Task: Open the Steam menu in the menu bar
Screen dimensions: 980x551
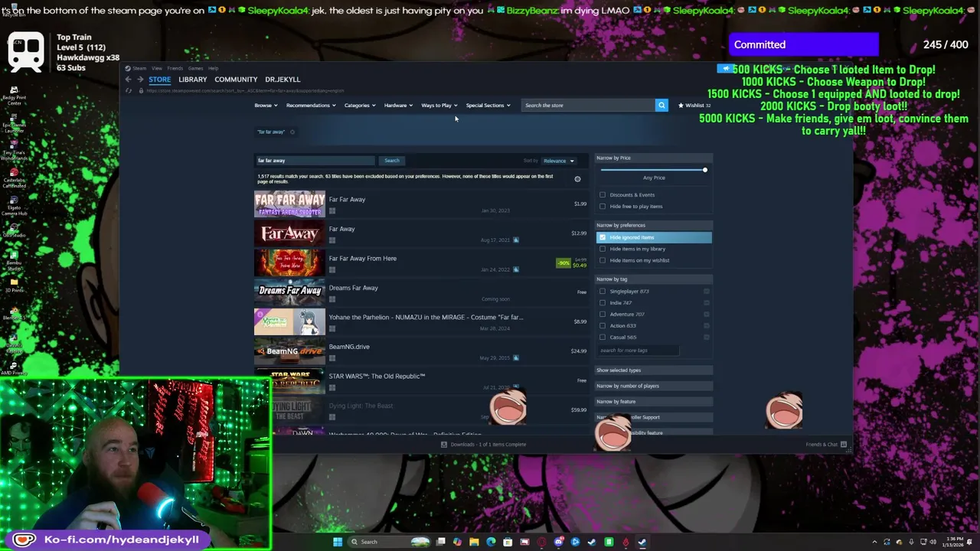Action: [139, 68]
